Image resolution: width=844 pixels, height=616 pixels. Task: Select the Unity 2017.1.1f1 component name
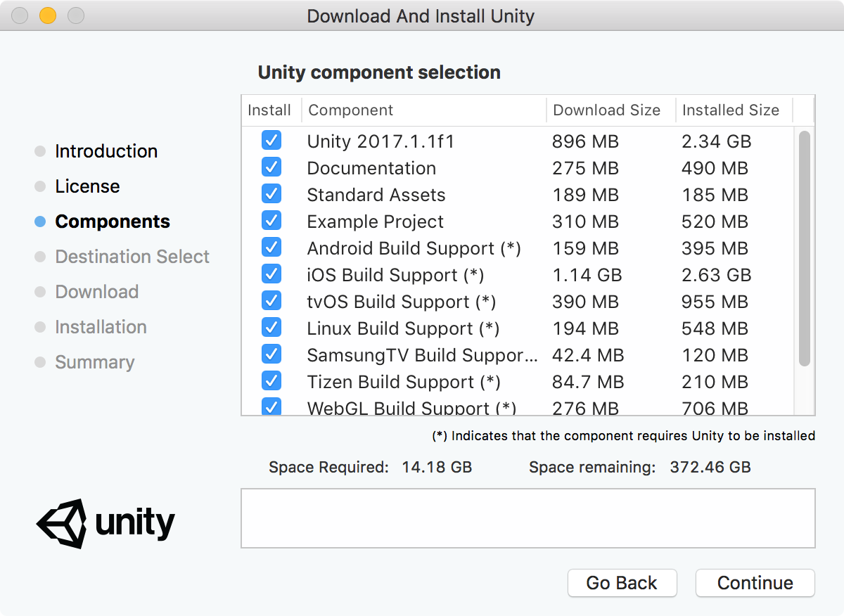(x=381, y=141)
